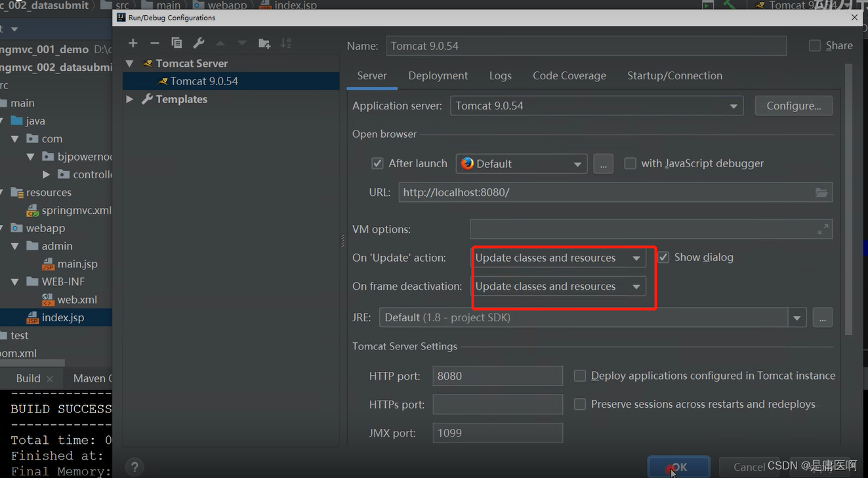This screenshot has height=478, width=868.
Task: Click the resources folder icon
Action: point(17,192)
